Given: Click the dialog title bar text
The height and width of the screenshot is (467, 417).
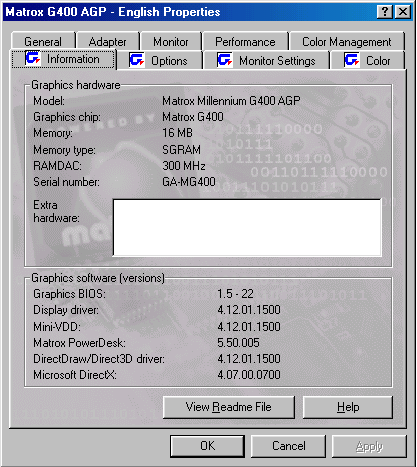Looking at the screenshot, I should pos(113,12).
